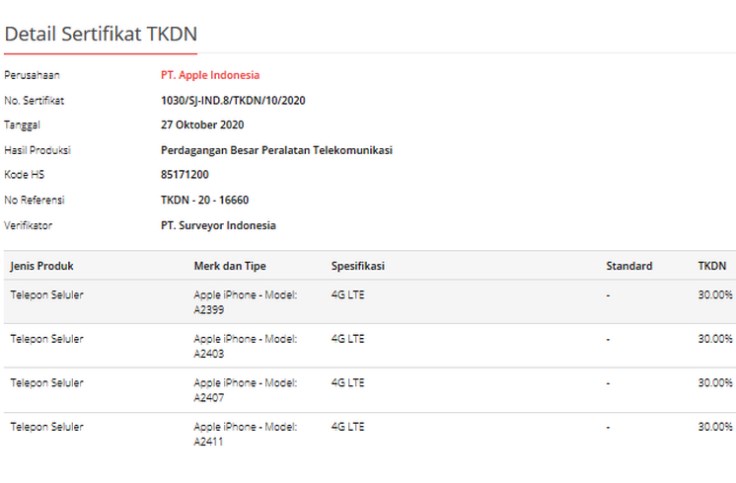Click the TKDN column header
The width and height of the screenshot is (736, 483).
pos(712,266)
